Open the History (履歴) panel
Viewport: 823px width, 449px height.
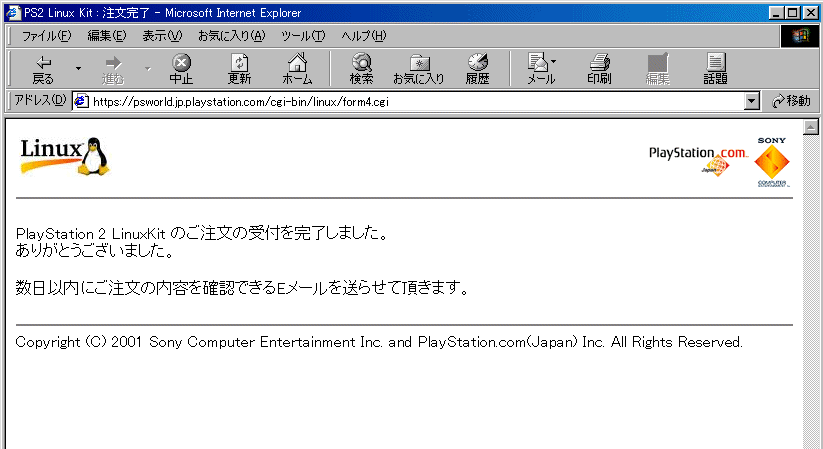478,69
